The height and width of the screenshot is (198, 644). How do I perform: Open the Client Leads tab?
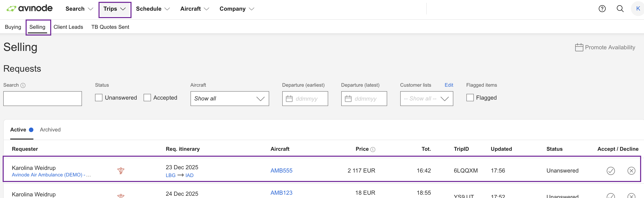coord(68,27)
